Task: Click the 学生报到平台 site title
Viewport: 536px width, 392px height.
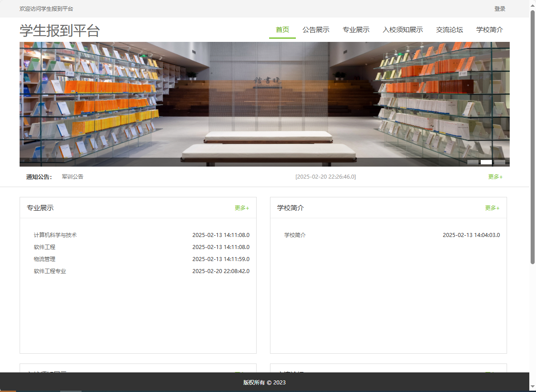Action: pyautogui.click(x=59, y=30)
